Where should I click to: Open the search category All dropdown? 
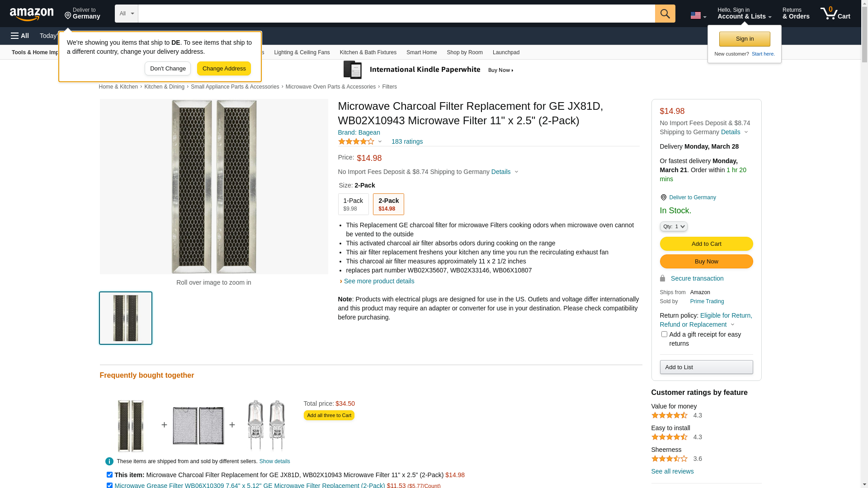(x=126, y=14)
